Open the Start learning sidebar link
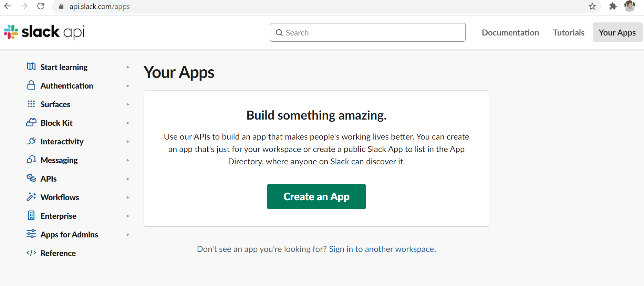 (x=64, y=67)
